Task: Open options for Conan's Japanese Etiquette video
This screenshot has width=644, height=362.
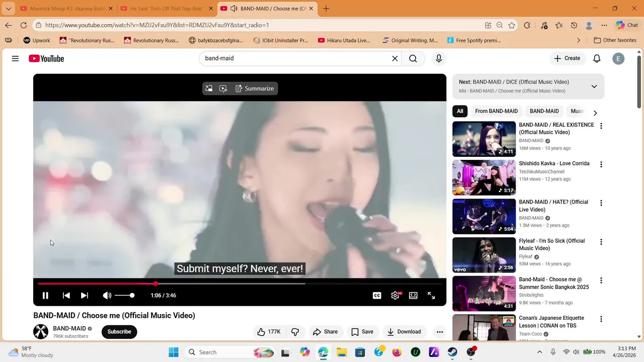Action: pos(601,319)
